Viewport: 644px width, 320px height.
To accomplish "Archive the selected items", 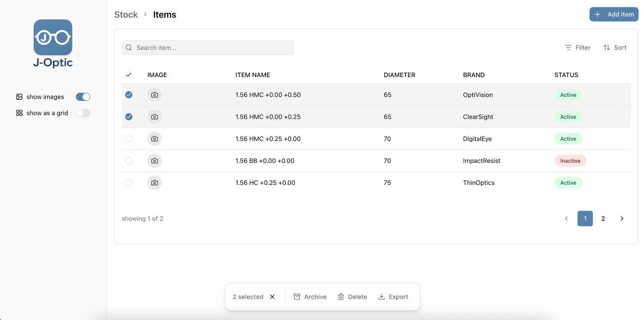I will point(310,297).
